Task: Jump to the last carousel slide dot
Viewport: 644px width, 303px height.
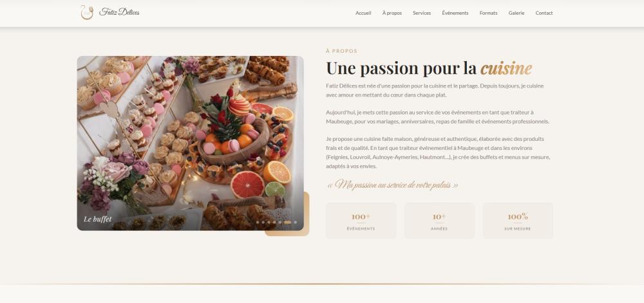Action: pos(296,222)
